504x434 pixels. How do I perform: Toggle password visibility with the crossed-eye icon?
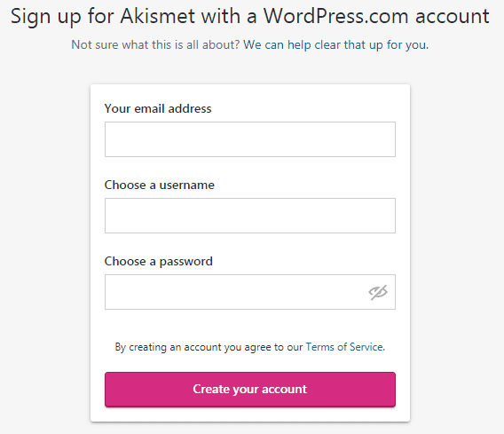pyautogui.click(x=378, y=292)
